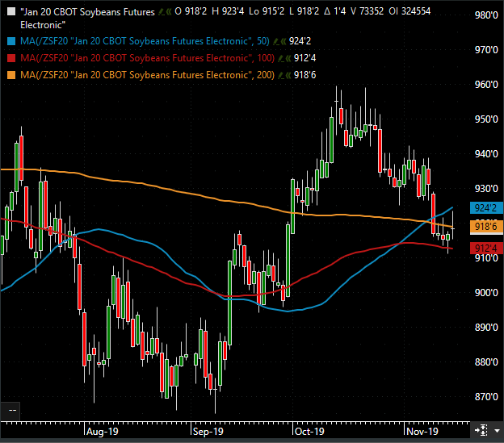
Task: Click the 880'0 price axis label
Action: tap(486, 362)
